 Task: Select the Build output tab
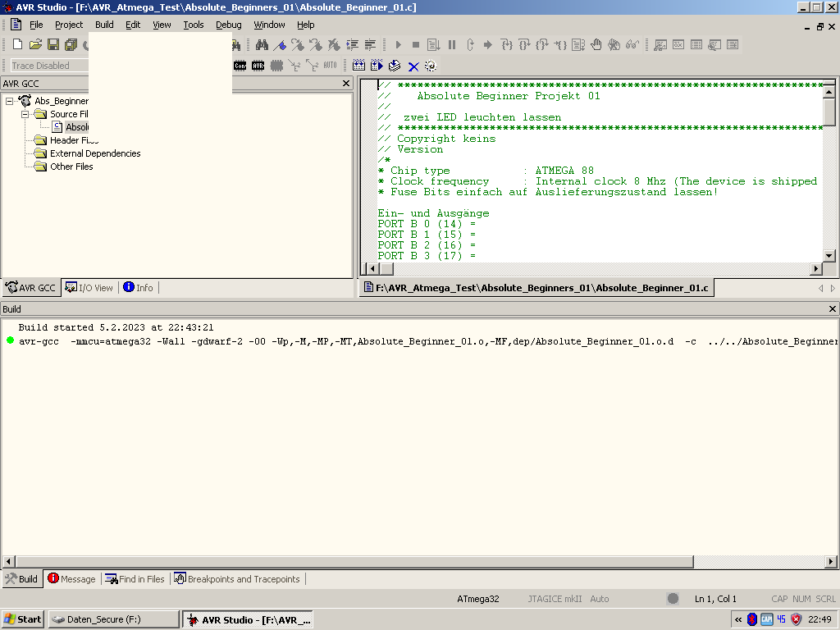click(22, 579)
